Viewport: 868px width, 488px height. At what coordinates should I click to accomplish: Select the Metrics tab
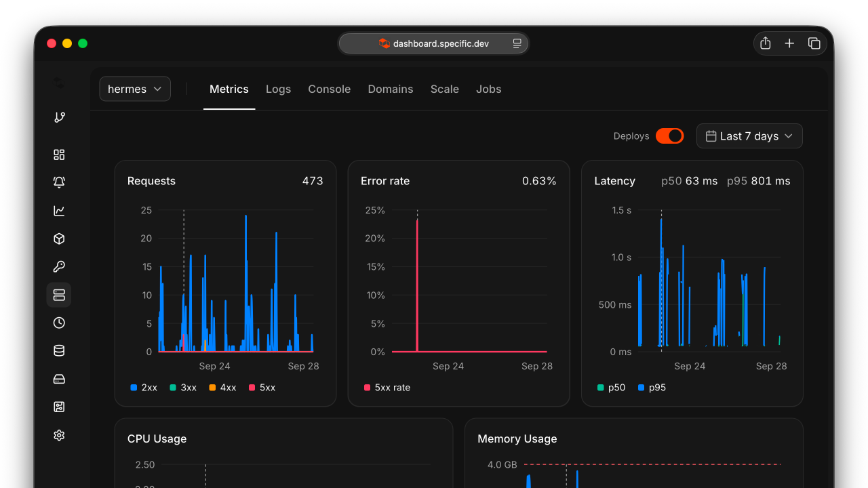pyautogui.click(x=229, y=89)
